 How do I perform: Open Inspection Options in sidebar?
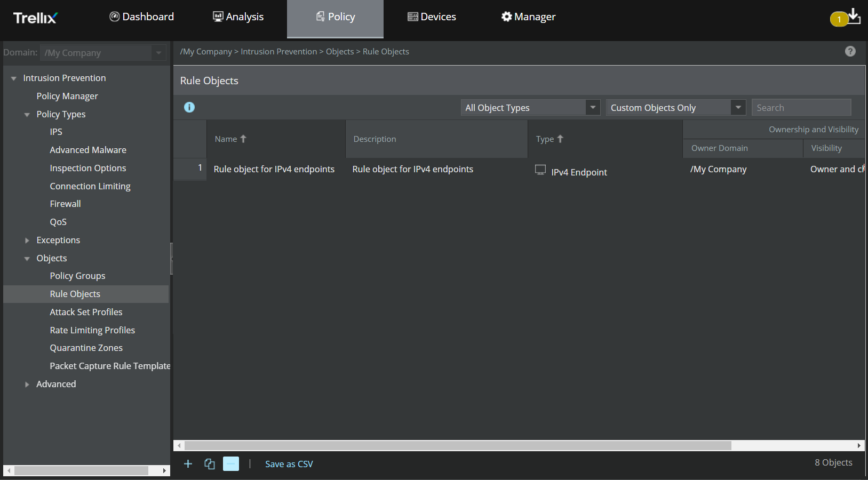point(88,168)
